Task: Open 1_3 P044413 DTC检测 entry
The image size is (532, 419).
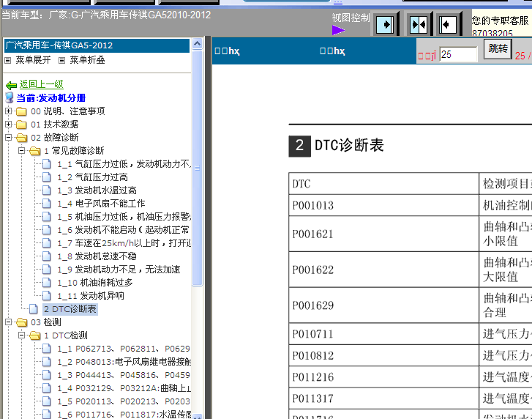Action: [x=124, y=376]
